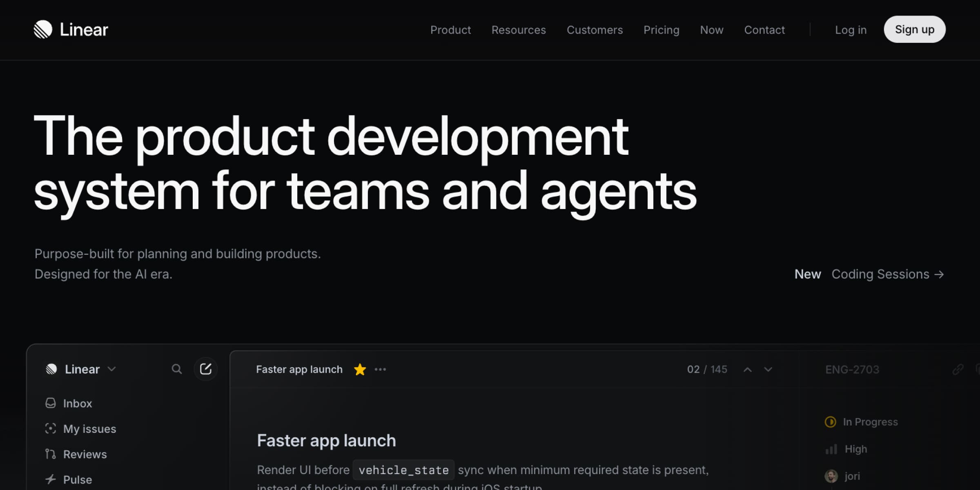
Task: Click the Purpose-built subtitle text
Action: pos(178,264)
